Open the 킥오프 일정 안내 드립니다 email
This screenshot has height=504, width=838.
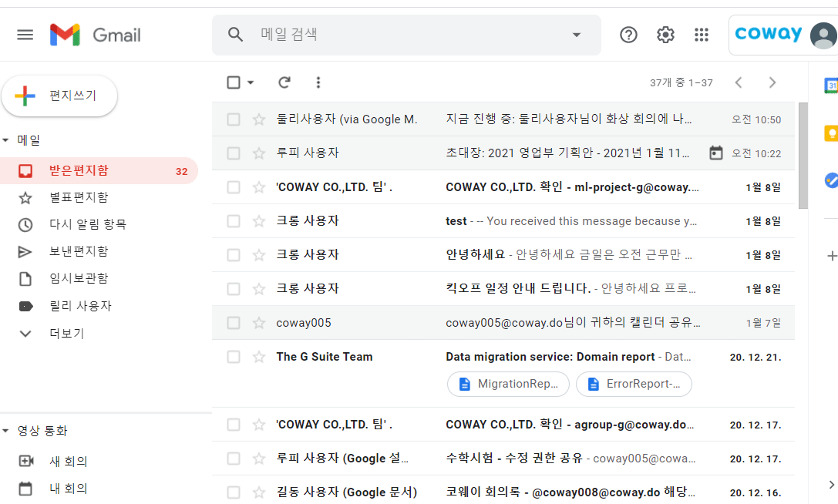(503, 289)
